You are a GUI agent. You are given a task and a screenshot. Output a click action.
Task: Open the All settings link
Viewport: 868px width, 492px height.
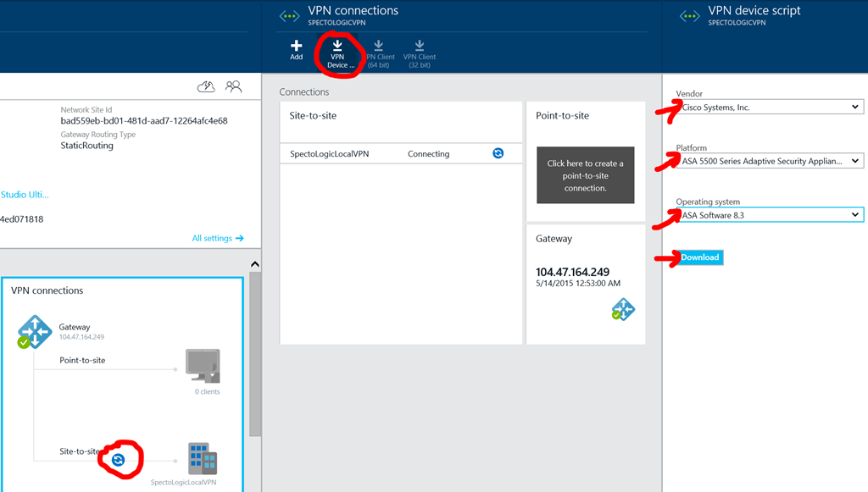217,238
